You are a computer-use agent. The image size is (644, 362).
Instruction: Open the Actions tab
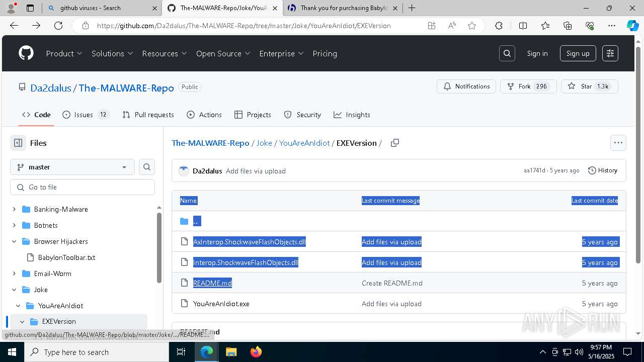click(x=204, y=115)
